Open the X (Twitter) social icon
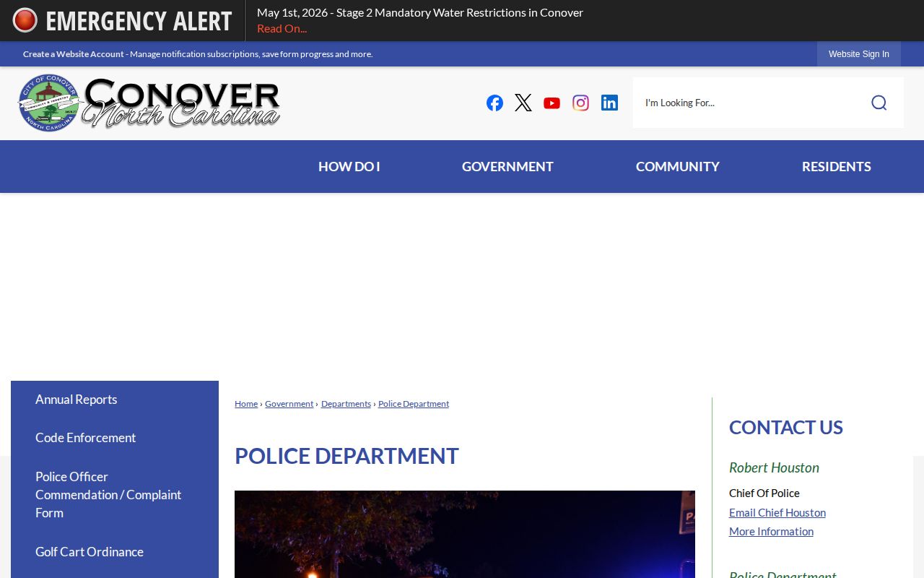 pyautogui.click(x=523, y=103)
